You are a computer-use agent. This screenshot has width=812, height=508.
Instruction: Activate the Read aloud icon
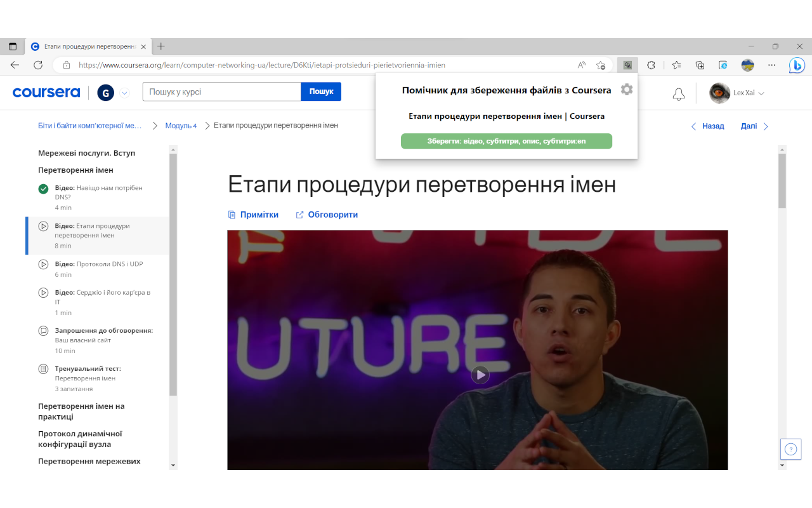click(x=582, y=65)
